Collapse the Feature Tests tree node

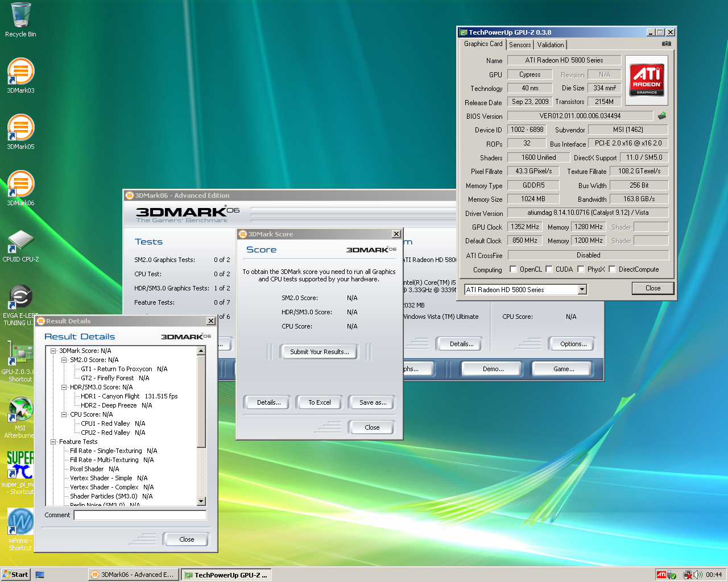pyautogui.click(x=53, y=442)
